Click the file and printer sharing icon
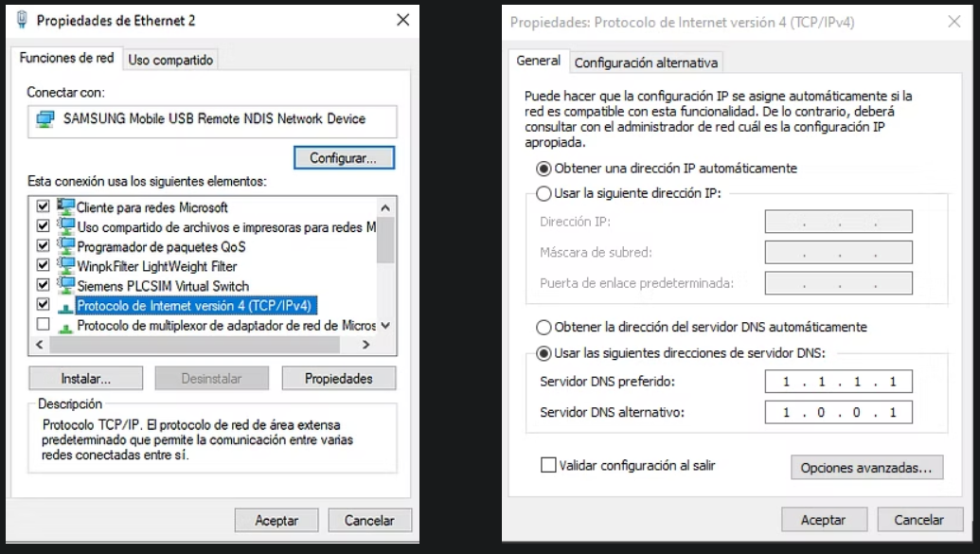The height and width of the screenshot is (554, 980). pos(66,226)
